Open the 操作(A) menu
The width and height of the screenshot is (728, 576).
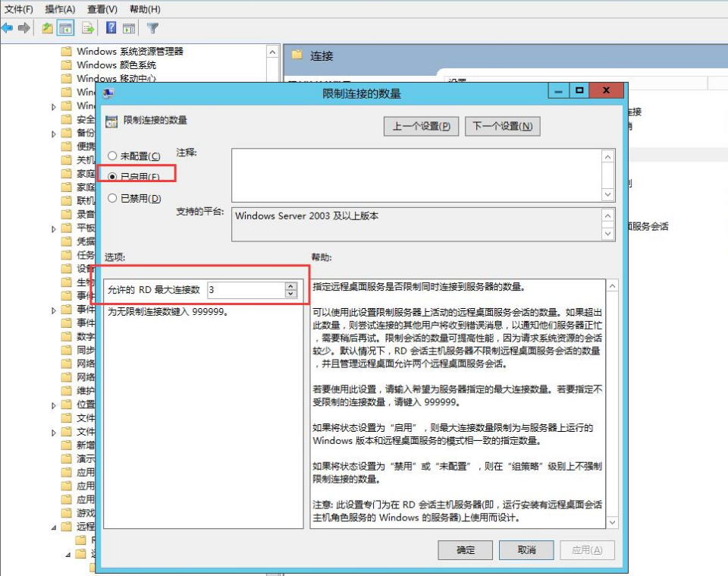60,9
